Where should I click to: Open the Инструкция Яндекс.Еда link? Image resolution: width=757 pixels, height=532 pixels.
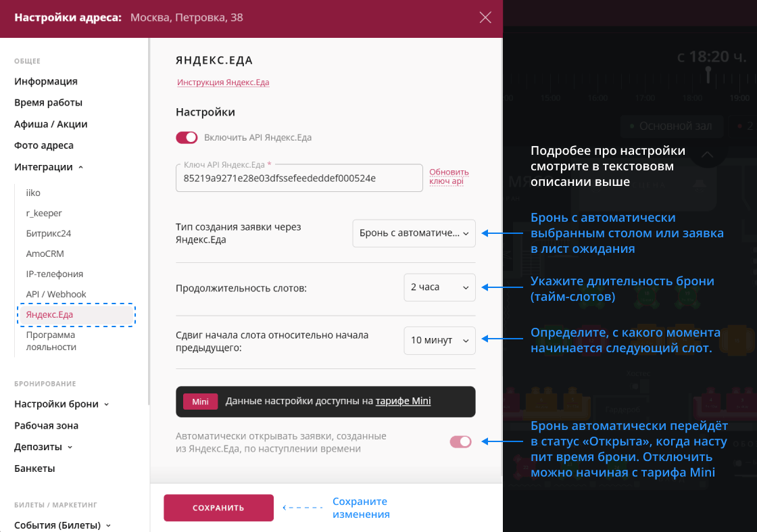coord(223,82)
